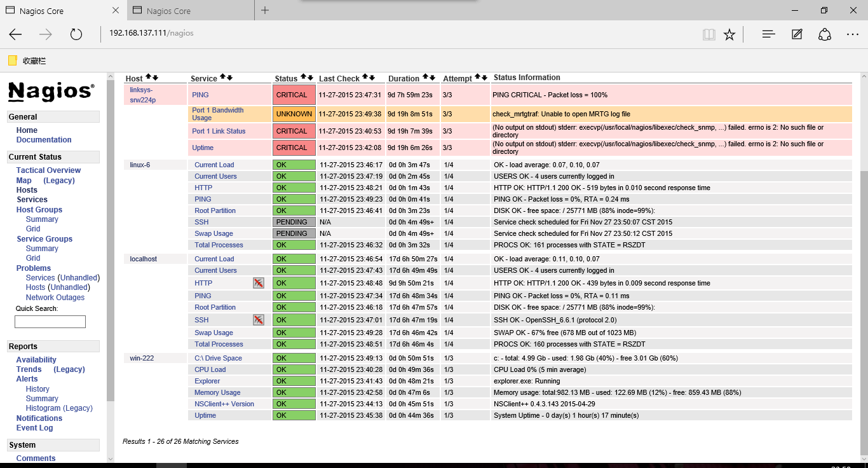Sort Service column descending with down arrow
The height and width of the screenshot is (468, 868).
229,78
